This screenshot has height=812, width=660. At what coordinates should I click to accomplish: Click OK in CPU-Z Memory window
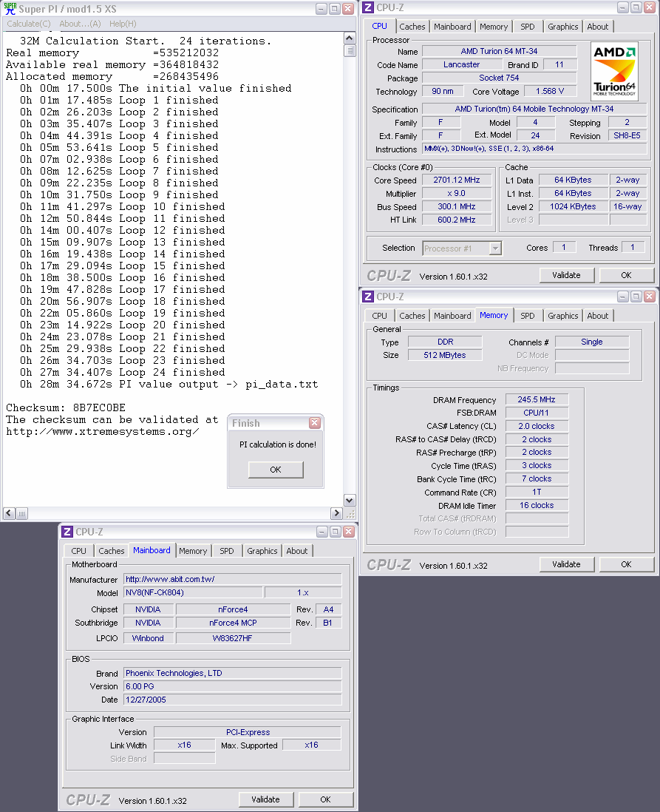pyautogui.click(x=626, y=564)
